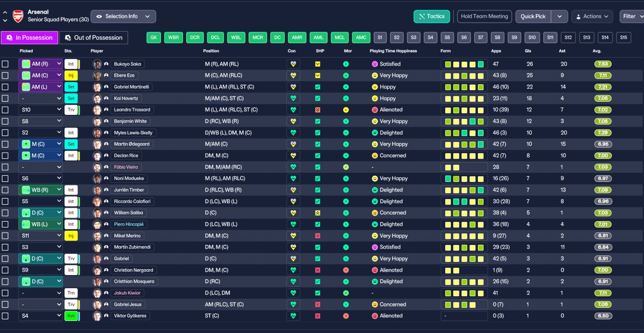This screenshot has width=644, height=333.
Task: Tick the checkbox for Jurriën Timber
Action: 5,190
